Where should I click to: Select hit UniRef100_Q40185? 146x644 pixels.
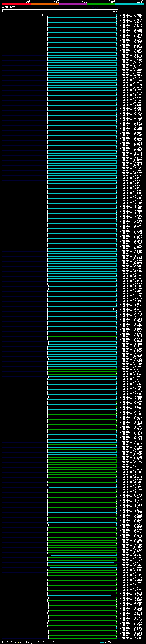[x=131, y=70]
